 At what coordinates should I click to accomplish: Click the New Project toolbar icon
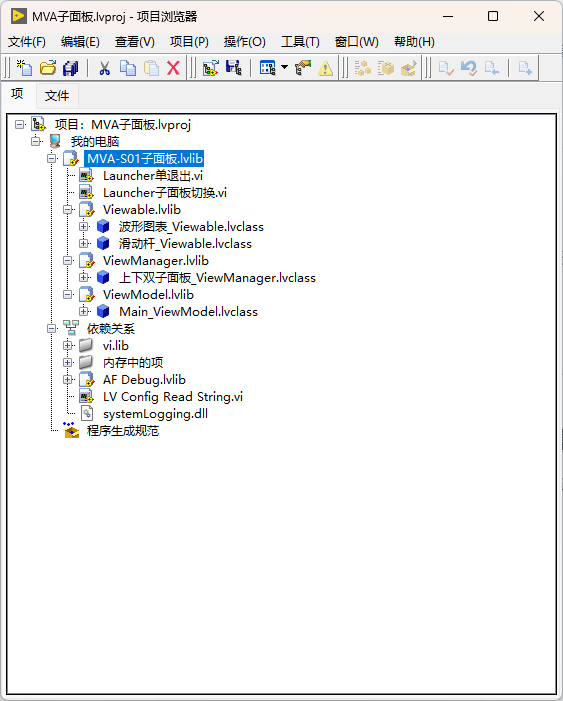[x=24, y=68]
